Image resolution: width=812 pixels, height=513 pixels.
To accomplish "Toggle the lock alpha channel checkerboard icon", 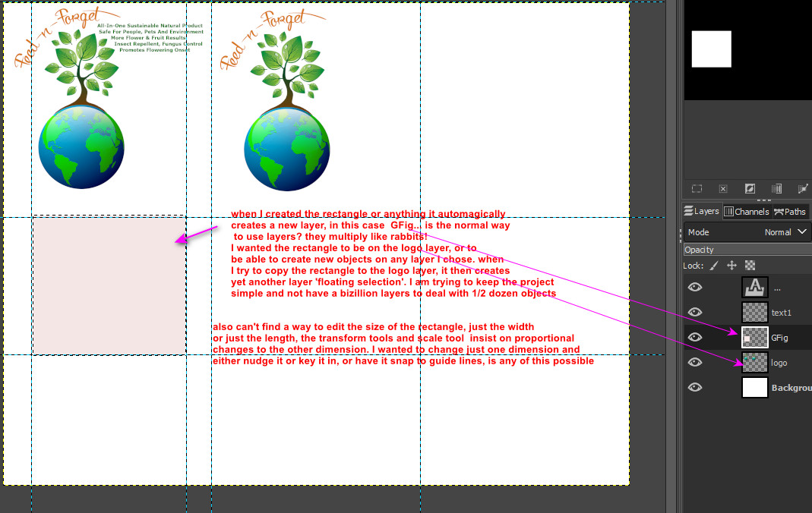I will pyautogui.click(x=750, y=266).
